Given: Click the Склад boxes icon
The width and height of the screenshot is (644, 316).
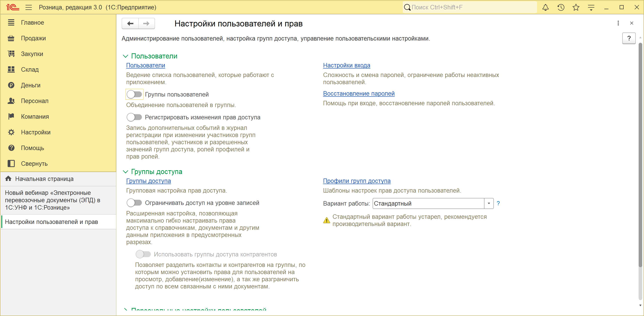Looking at the screenshot, I should coord(11,70).
